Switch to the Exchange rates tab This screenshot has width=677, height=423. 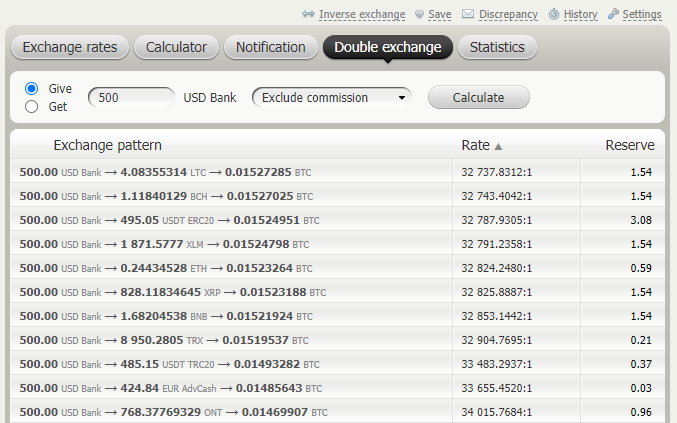pos(70,47)
